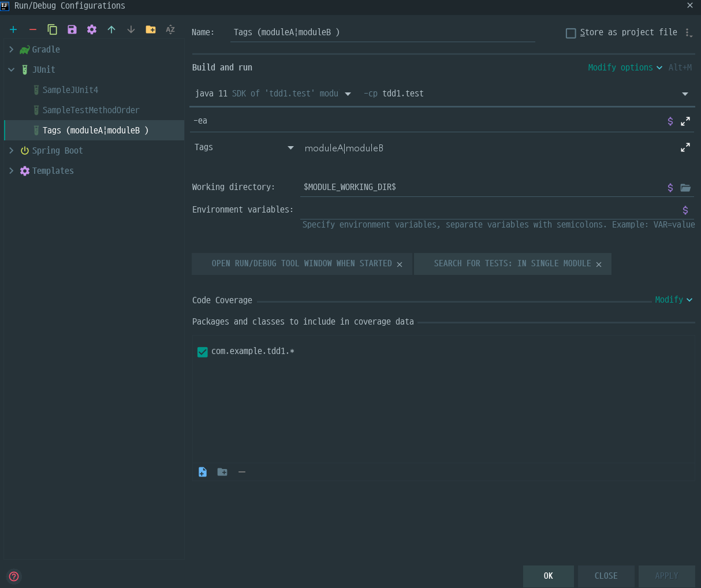Open help via the question mark icon

(x=14, y=576)
